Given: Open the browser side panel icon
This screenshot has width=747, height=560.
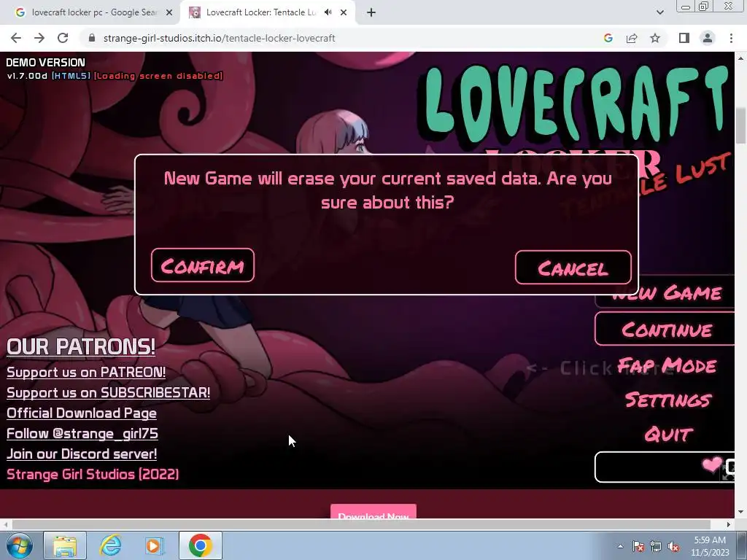Looking at the screenshot, I should pos(684,38).
